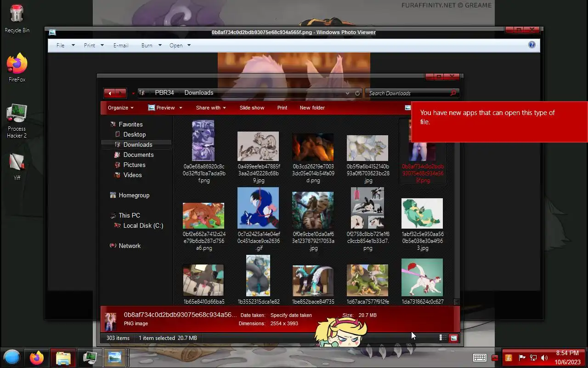
Task: Open Local Disk (C:) in navigation pane
Action: point(143,225)
